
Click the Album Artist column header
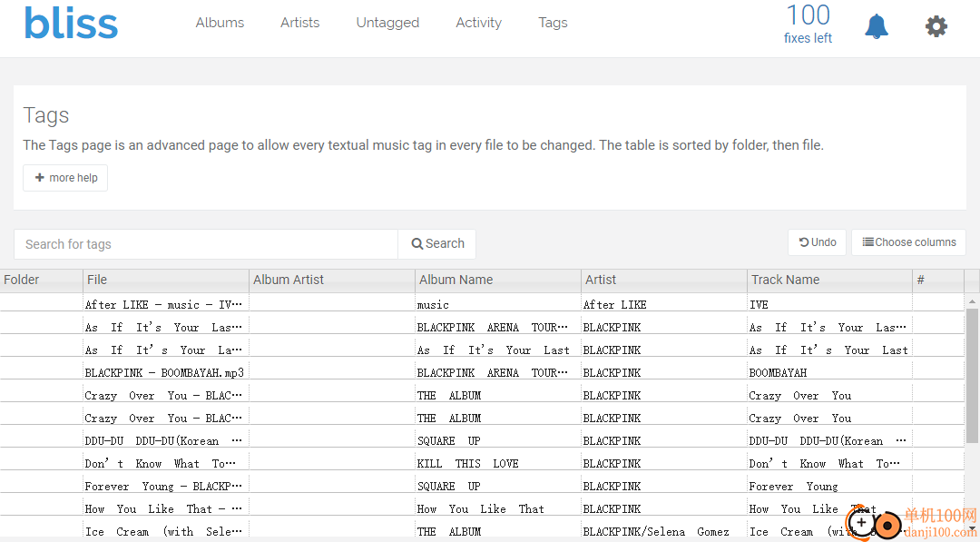332,280
